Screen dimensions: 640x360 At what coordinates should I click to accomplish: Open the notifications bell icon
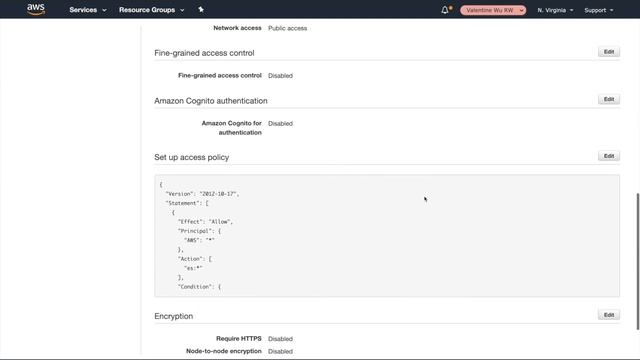(x=446, y=10)
